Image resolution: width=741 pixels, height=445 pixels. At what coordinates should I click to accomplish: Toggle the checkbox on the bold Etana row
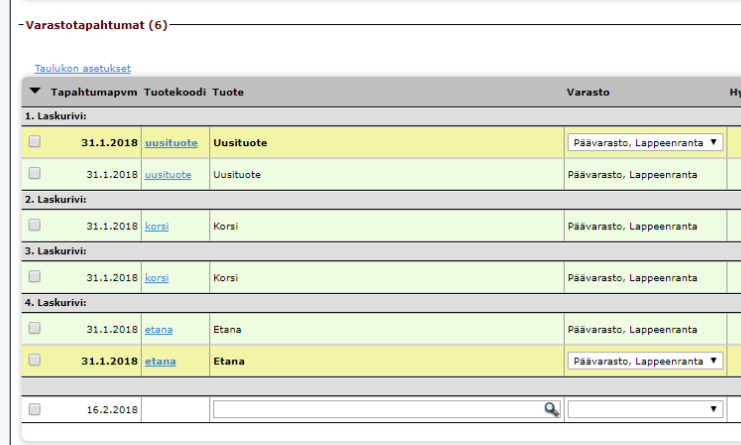(35, 360)
